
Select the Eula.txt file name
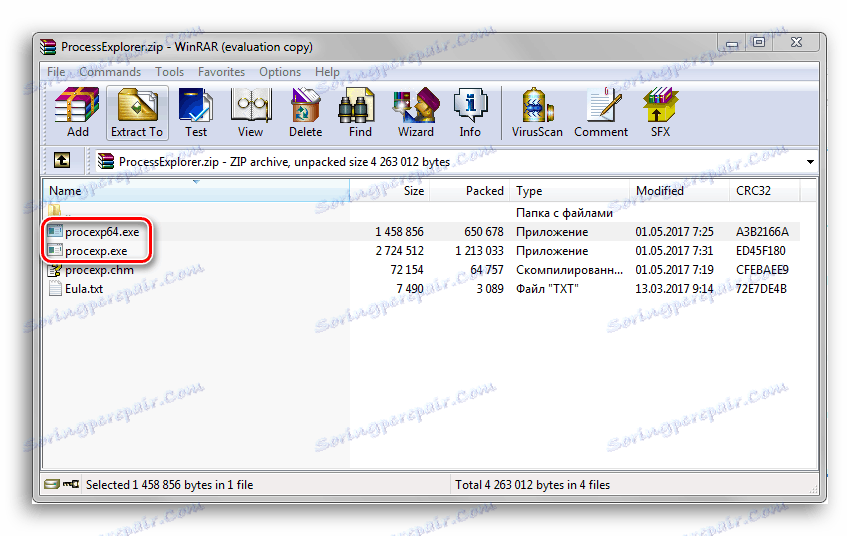click(84, 289)
